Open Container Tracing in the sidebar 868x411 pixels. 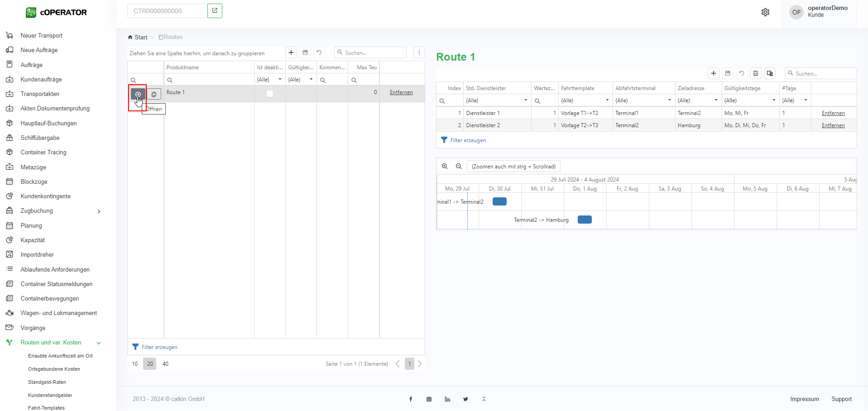pyautogui.click(x=43, y=153)
